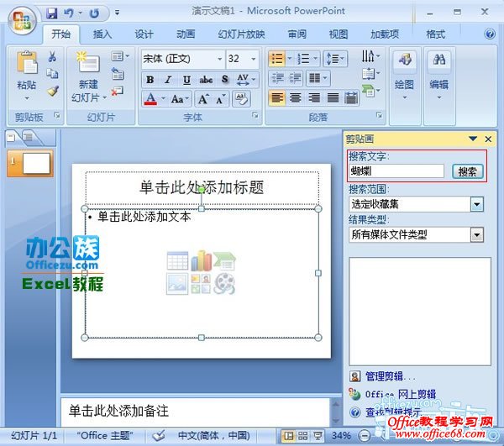Select the Format Painter brush
This screenshot has width=504, height=446.
point(52,91)
